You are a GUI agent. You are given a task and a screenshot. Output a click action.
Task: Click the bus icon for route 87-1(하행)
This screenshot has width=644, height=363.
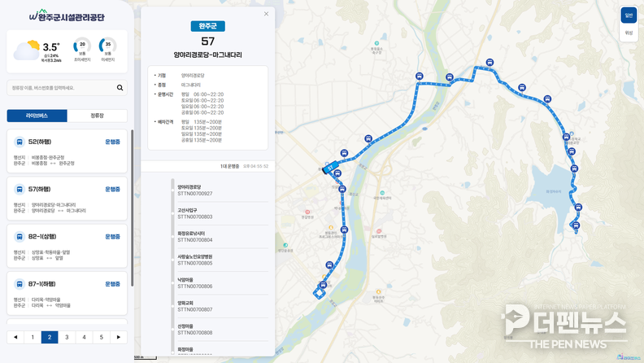click(x=20, y=284)
